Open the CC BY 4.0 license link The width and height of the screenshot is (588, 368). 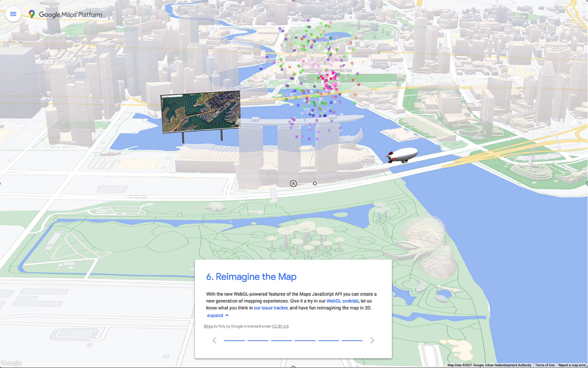click(280, 326)
